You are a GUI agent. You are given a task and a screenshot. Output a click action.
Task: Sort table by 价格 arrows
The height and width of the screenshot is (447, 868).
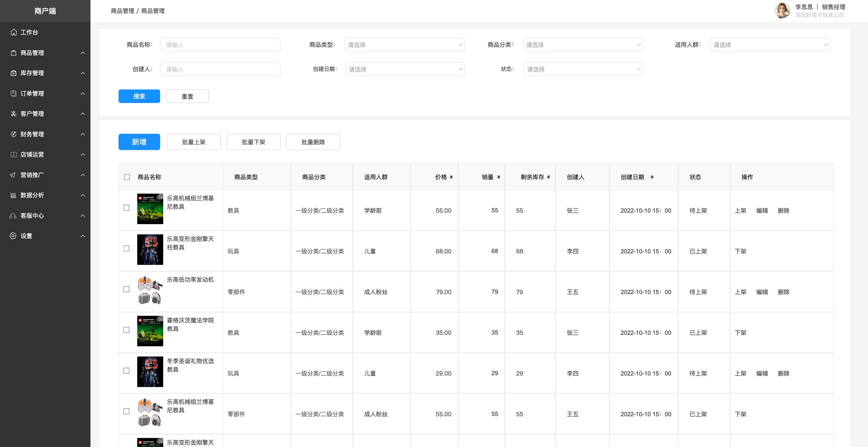click(x=451, y=177)
